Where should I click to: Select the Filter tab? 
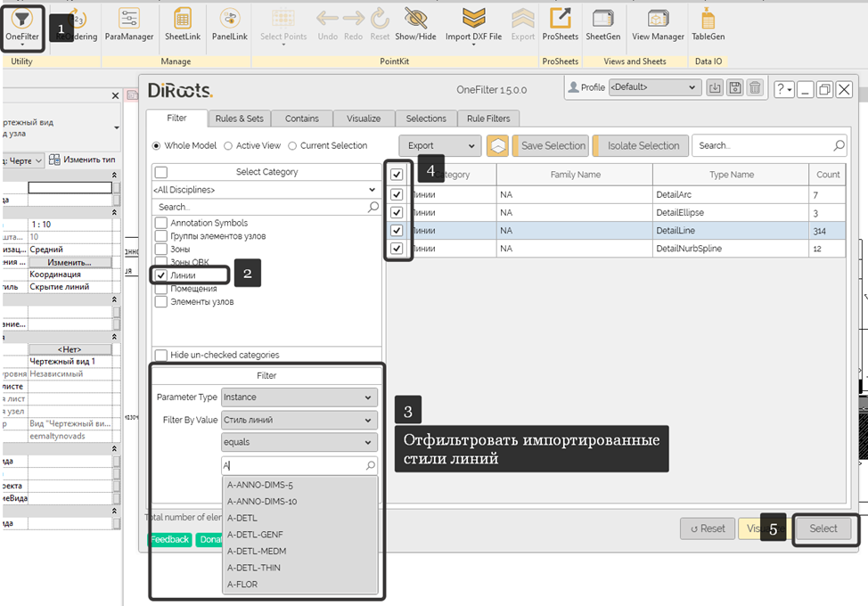[x=176, y=118]
